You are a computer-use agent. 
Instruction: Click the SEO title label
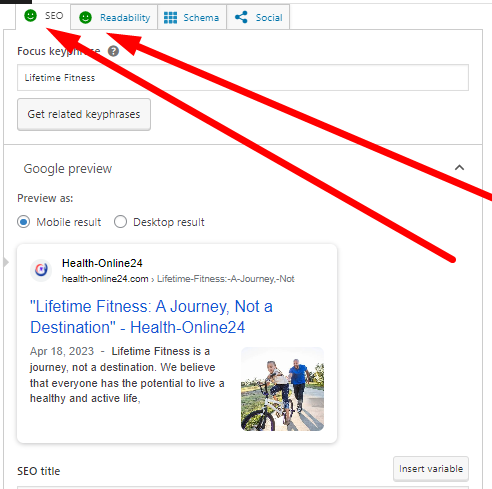39,471
